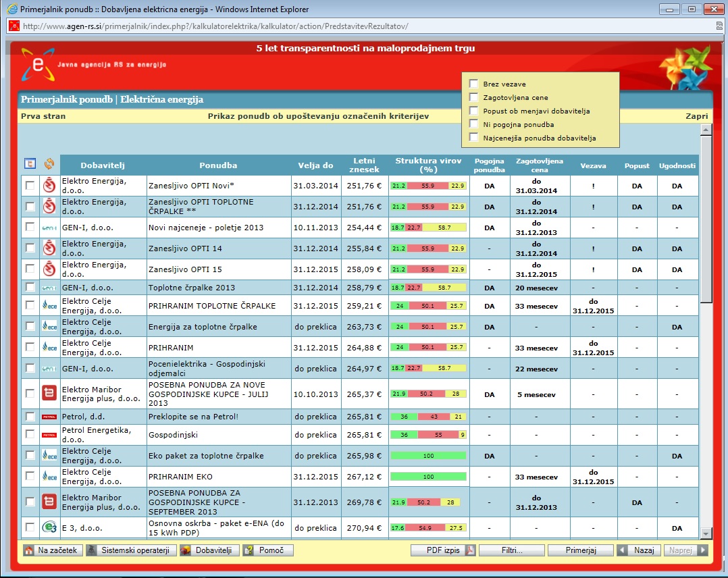Click Elektro Maribor logo in JULIJ 2013 offer row
The width and height of the screenshot is (728, 578).
[x=50, y=393]
